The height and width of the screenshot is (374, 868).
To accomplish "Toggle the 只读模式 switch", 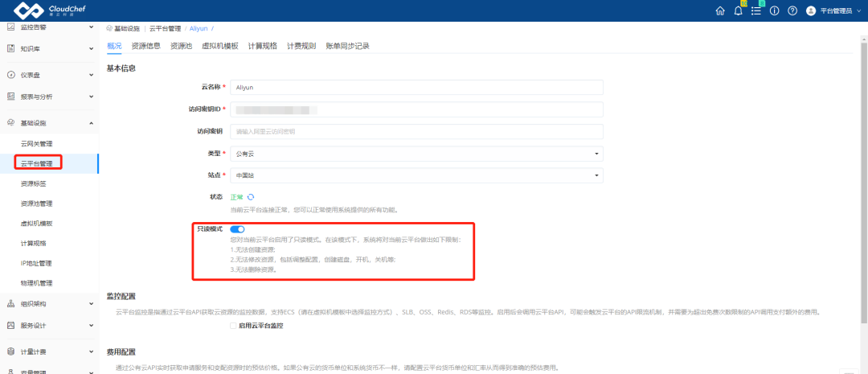I will (x=237, y=229).
